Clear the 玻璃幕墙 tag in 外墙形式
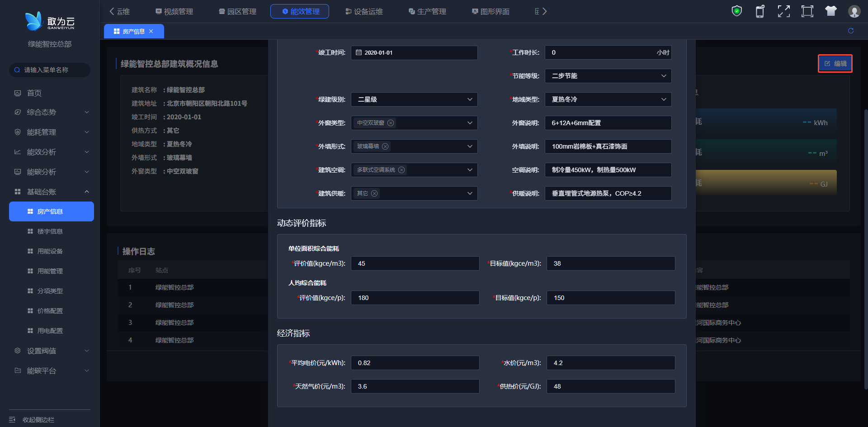Viewport: 868px width, 427px height. point(385,146)
